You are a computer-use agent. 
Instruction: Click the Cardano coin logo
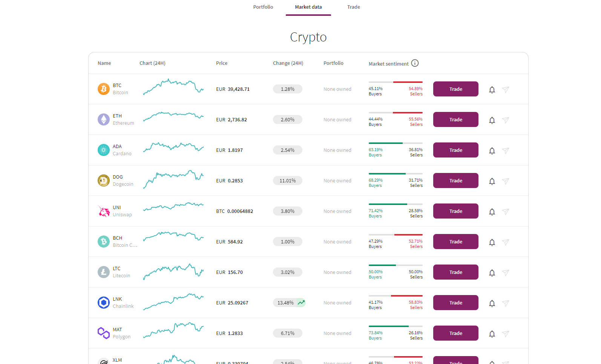(x=104, y=150)
